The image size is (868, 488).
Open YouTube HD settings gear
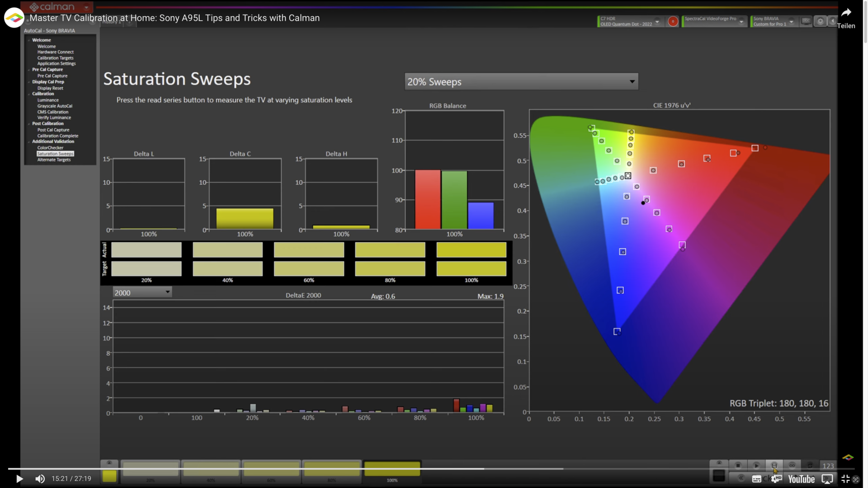coord(777,479)
